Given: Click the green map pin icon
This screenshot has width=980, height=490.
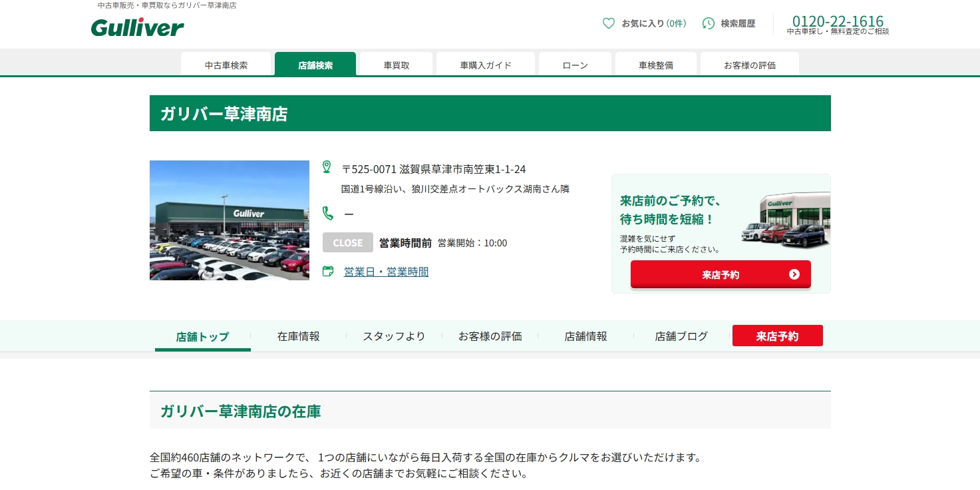Looking at the screenshot, I should click(x=327, y=167).
